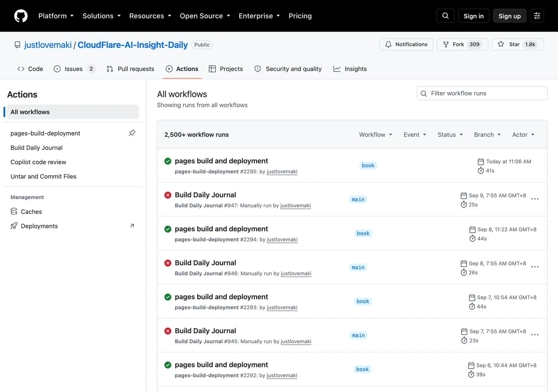
Task: Expand the Enterprise menu
Action: click(259, 16)
